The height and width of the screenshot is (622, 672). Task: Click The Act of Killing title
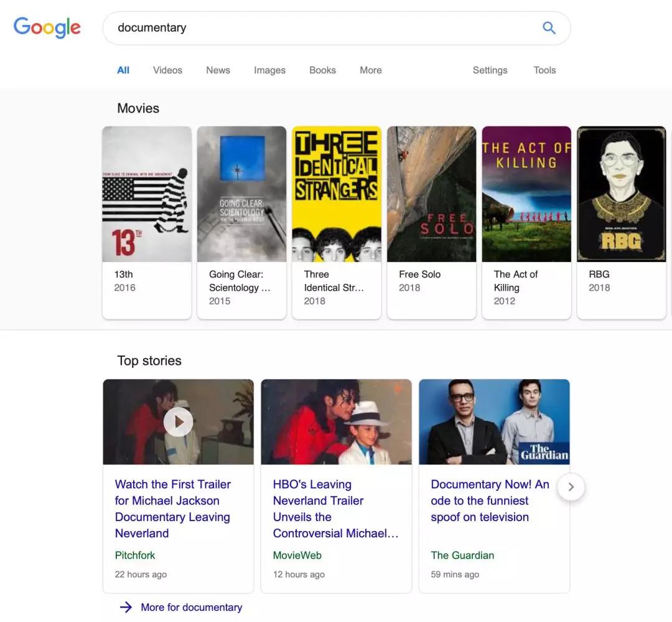[x=516, y=281]
